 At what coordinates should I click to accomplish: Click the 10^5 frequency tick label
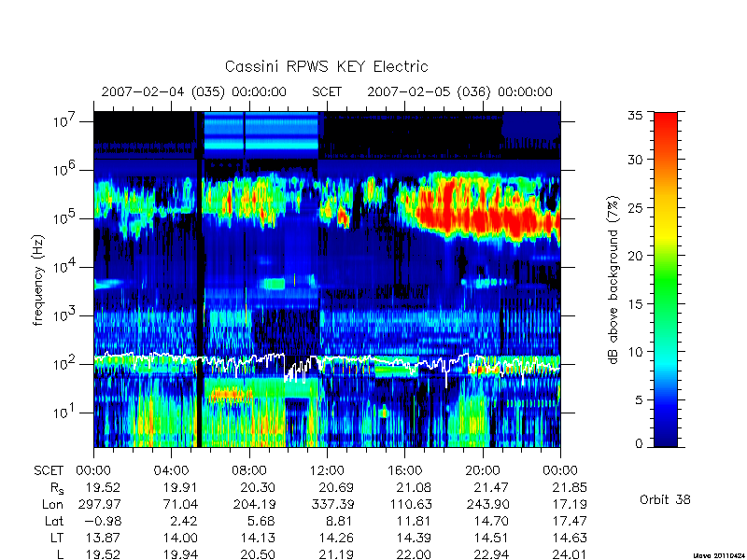(65, 218)
